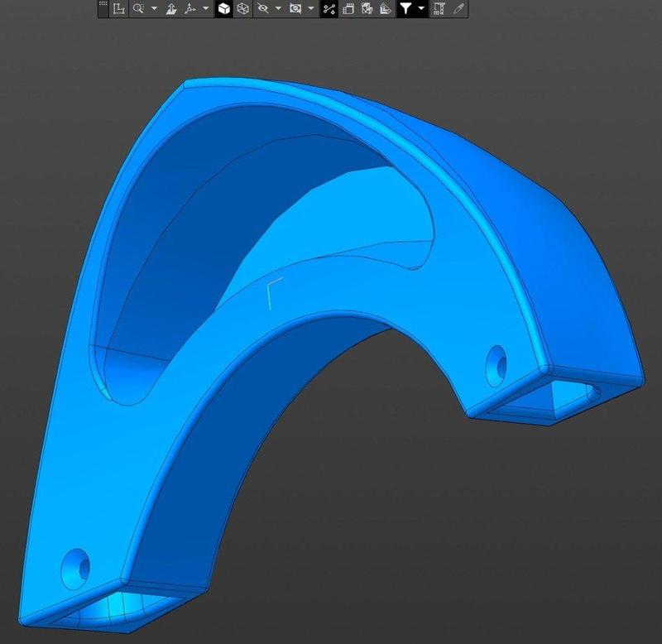This screenshot has height=644, width=662.
Task: Click the stacked windows icon
Action: (348, 9)
